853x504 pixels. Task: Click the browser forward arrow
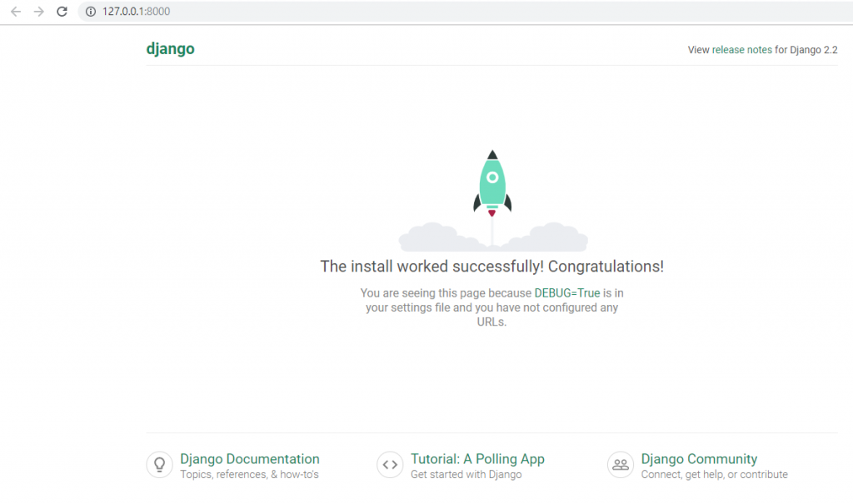pyautogui.click(x=38, y=12)
